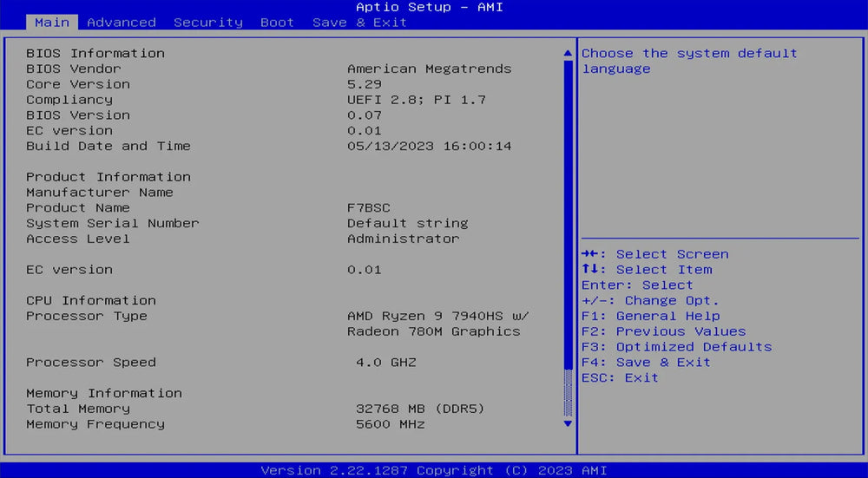Click F3: Optimized Defaults in the key legend
This screenshot has height=478, width=868.
click(x=676, y=347)
